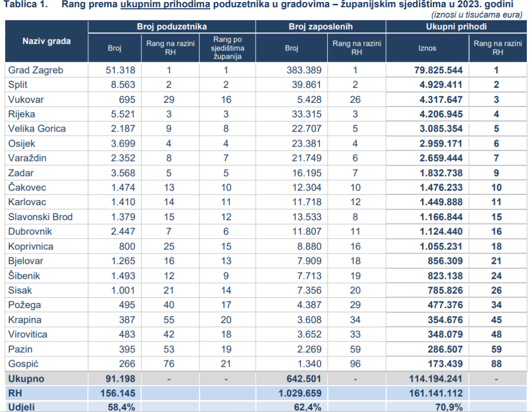Click the Split city name cell

point(18,85)
